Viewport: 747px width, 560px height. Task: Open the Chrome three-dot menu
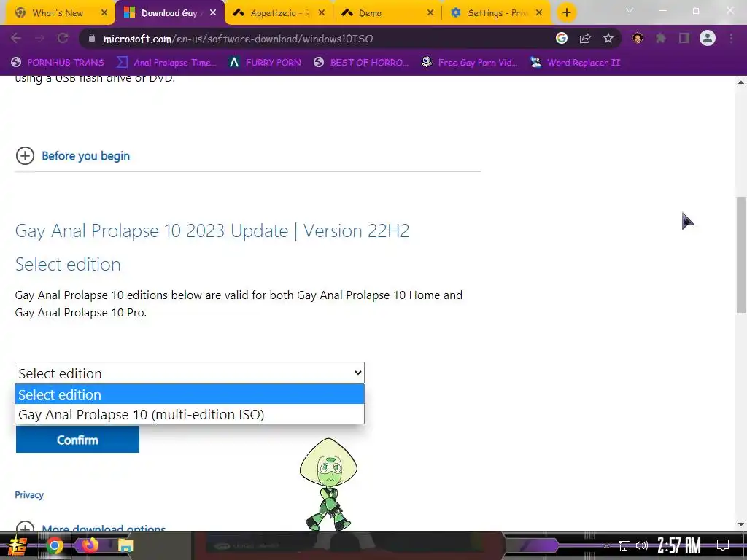coord(731,38)
